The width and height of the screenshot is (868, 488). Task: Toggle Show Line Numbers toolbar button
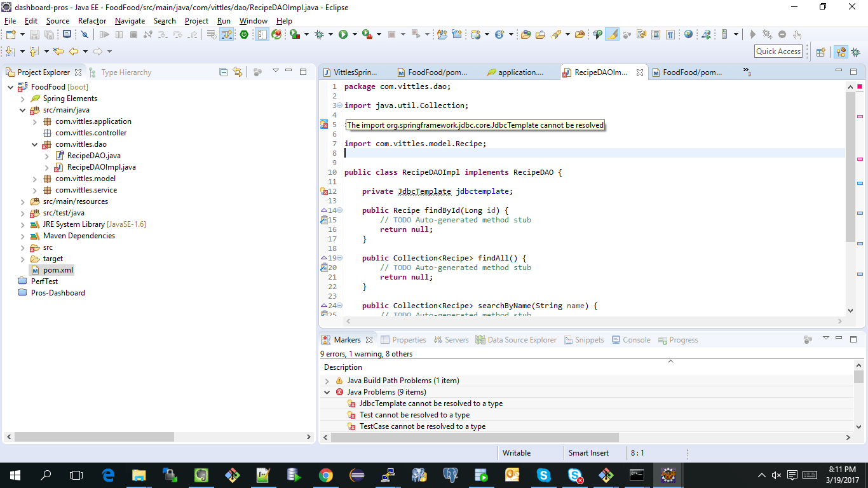262,34
